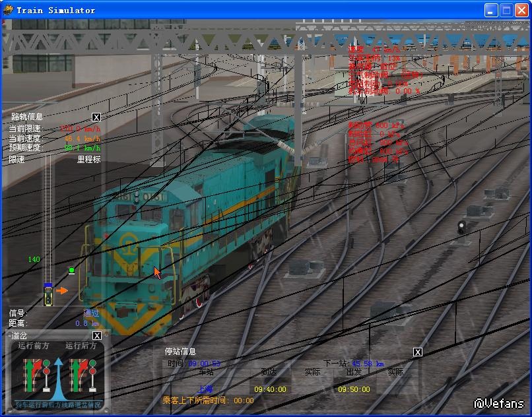Click the teal locomotive number plate 0151

(x=155, y=197)
